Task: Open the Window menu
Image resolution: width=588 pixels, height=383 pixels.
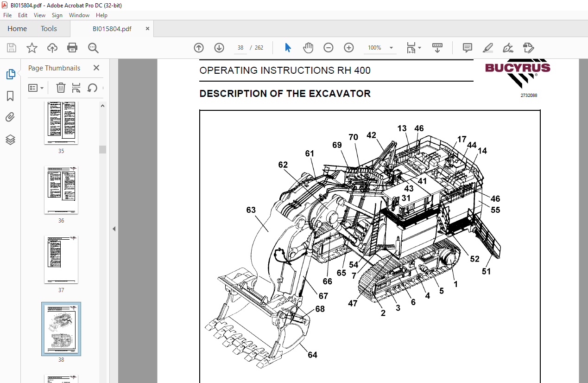Action: tap(79, 15)
